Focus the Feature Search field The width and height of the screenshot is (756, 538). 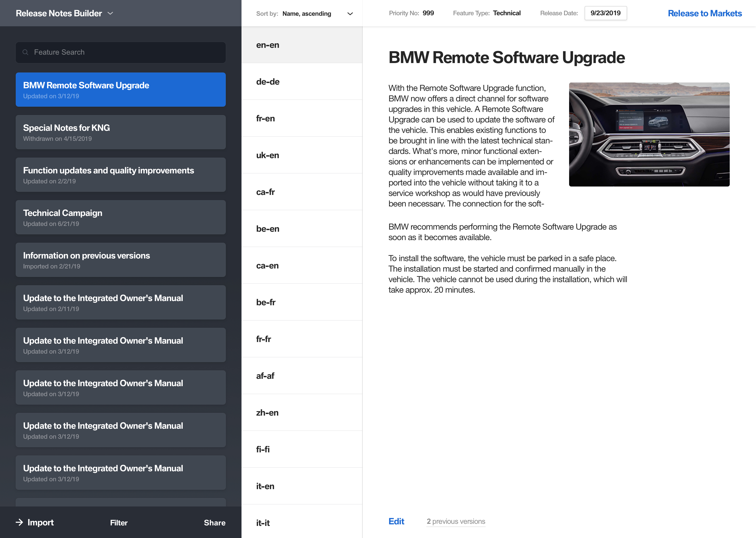(x=121, y=52)
